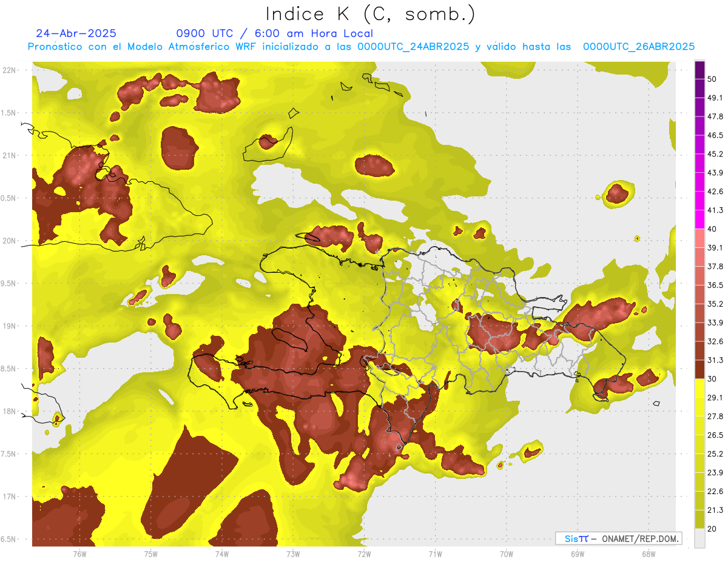This screenshot has height=562, width=728.
Task: Pick the dark purple swatch above 50
Action: [x=699, y=70]
